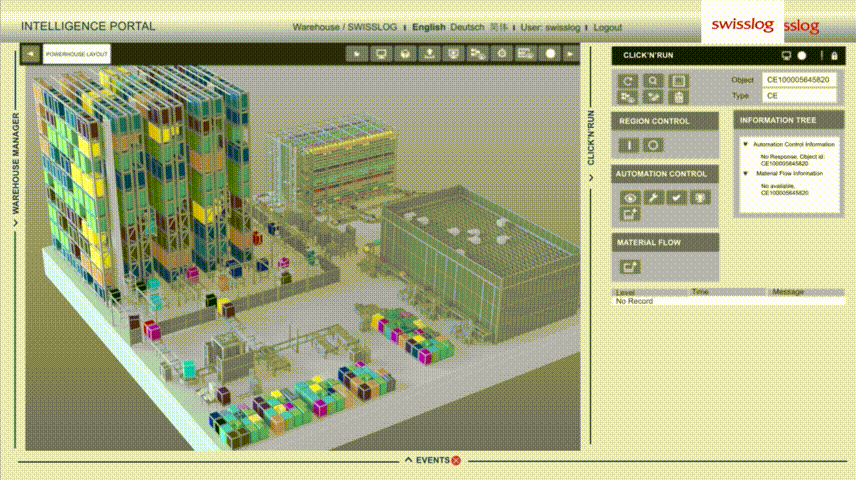Click the clipboard icon in Click'n'Run panel

point(677,97)
